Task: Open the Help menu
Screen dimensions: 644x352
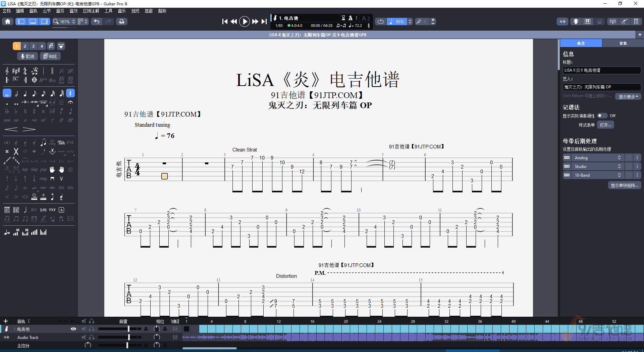Action: pos(162,11)
